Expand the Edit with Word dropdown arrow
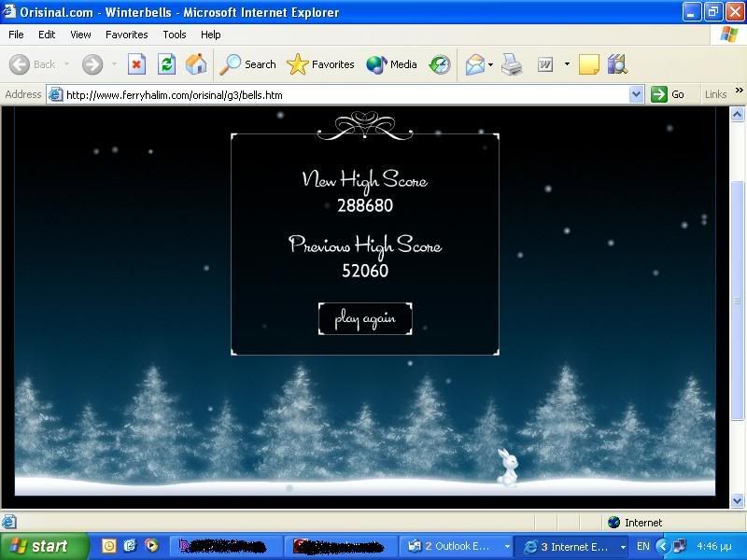The image size is (747, 560). pos(567,63)
